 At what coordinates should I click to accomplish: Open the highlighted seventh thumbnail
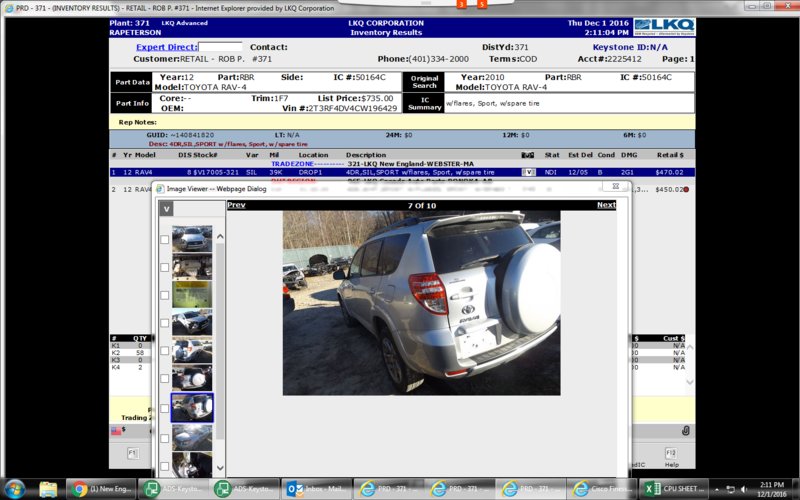tap(192, 408)
